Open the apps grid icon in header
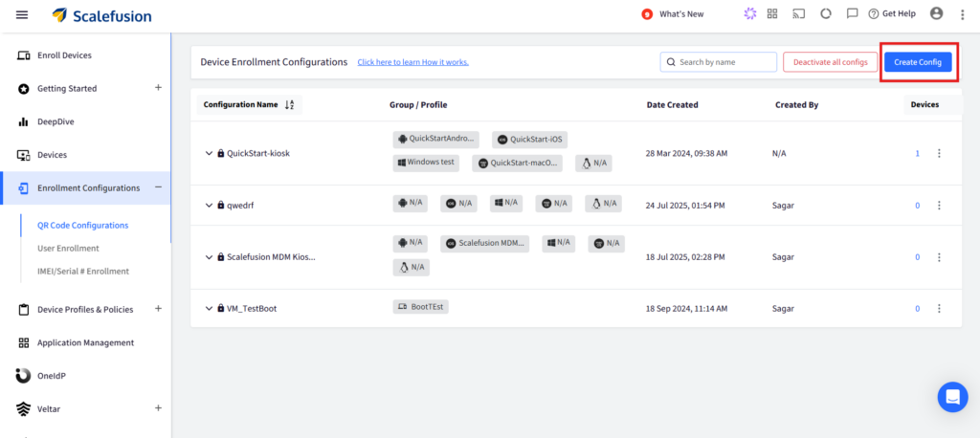Screen dimensions: 980x438 (772, 14)
